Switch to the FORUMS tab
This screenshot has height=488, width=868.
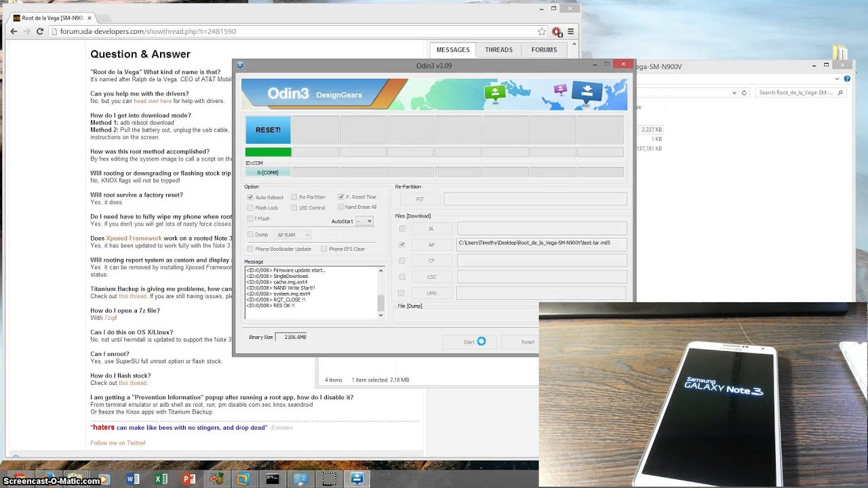[544, 49]
